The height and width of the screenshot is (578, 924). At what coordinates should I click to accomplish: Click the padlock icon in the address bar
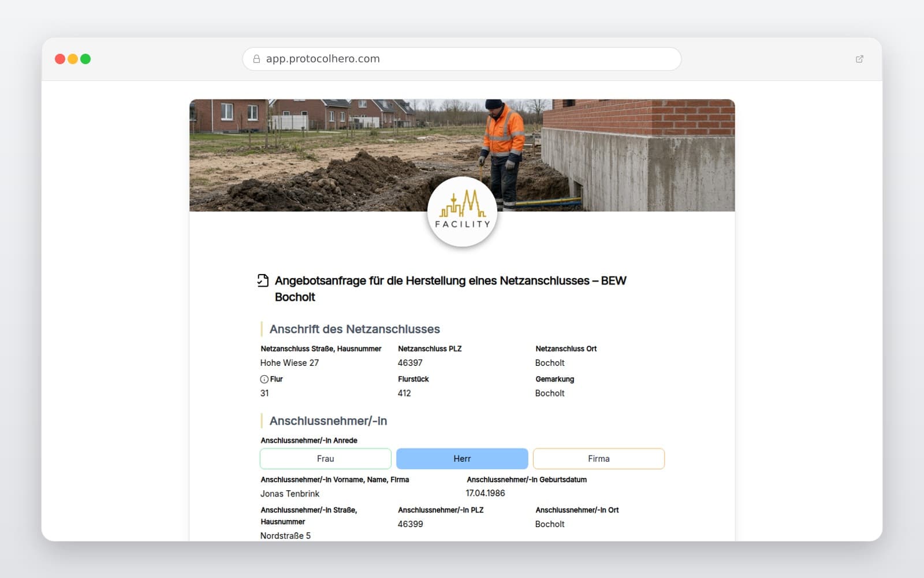(256, 59)
